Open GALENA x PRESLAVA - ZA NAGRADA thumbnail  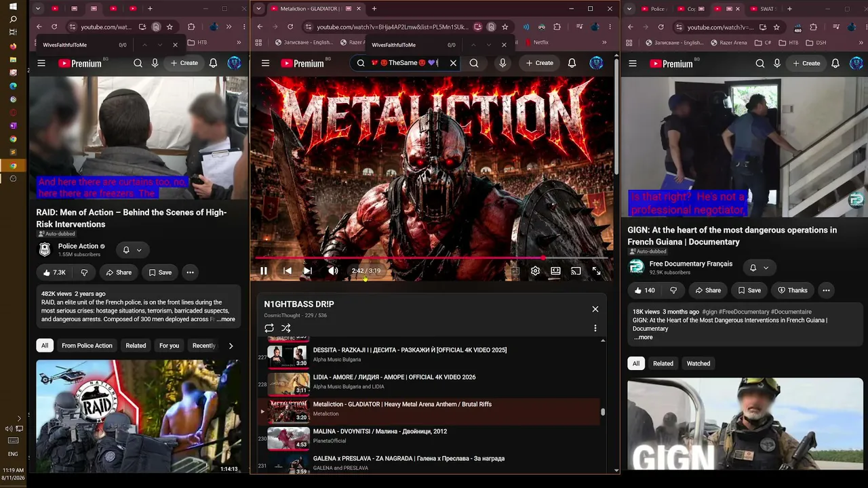tap(288, 463)
